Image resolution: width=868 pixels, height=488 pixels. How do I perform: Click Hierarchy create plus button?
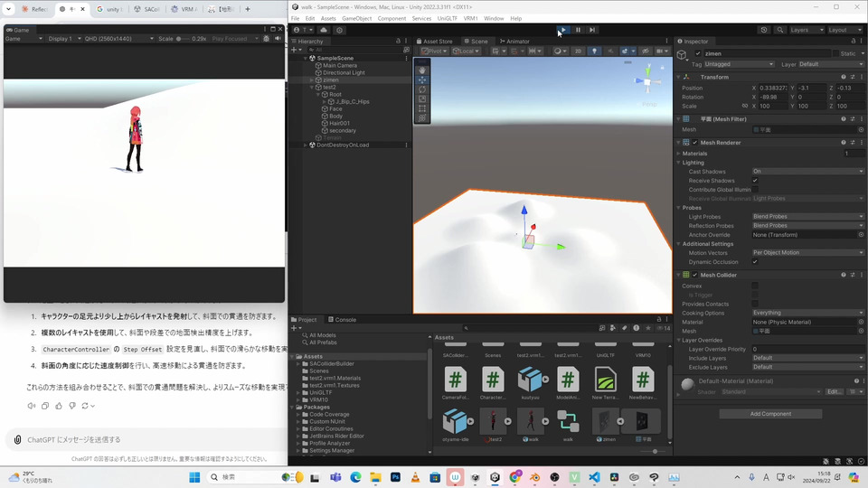pyautogui.click(x=296, y=50)
